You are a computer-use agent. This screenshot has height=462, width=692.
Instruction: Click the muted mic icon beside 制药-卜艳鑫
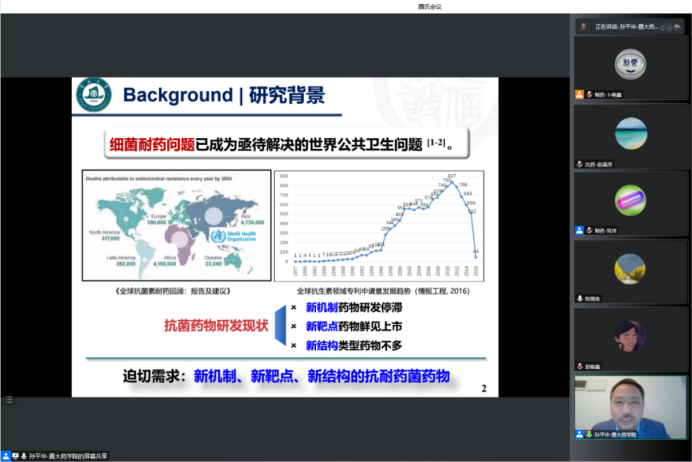[589, 94]
